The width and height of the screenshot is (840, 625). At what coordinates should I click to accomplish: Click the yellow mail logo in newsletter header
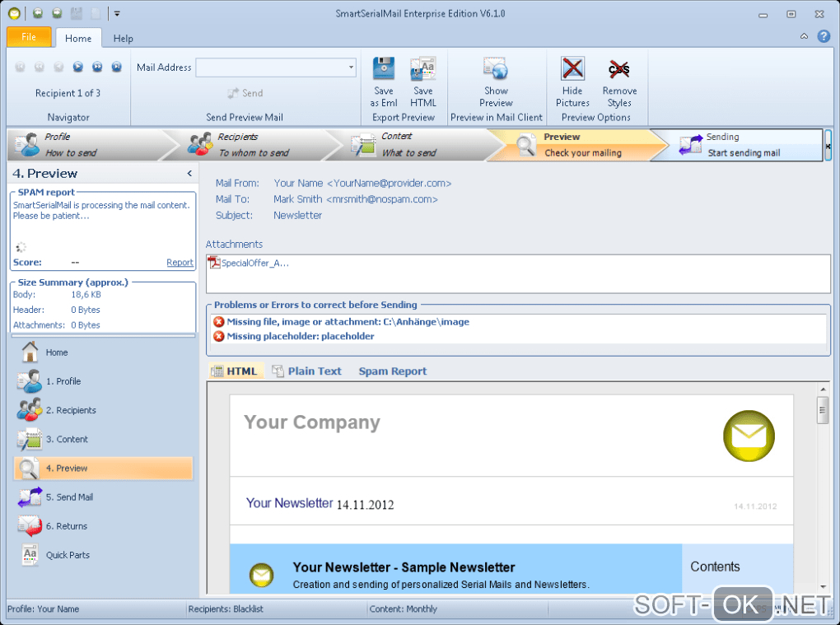click(749, 436)
